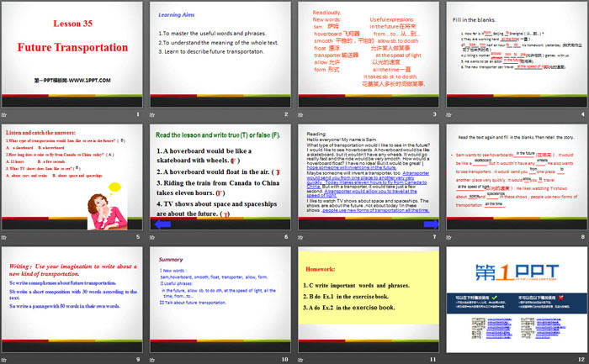Click the blue left arrow on slide 6
The height and width of the screenshot is (364, 589).
coord(160,224)
